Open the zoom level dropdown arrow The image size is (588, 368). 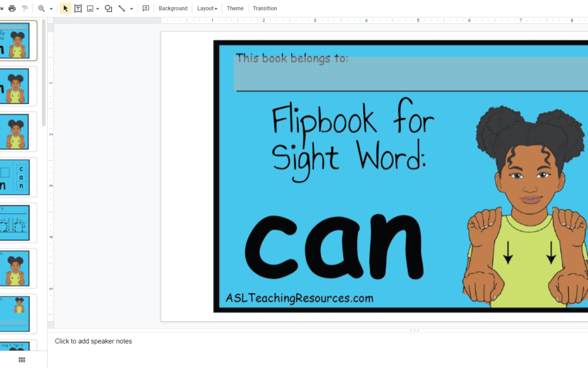coord(51,9)
